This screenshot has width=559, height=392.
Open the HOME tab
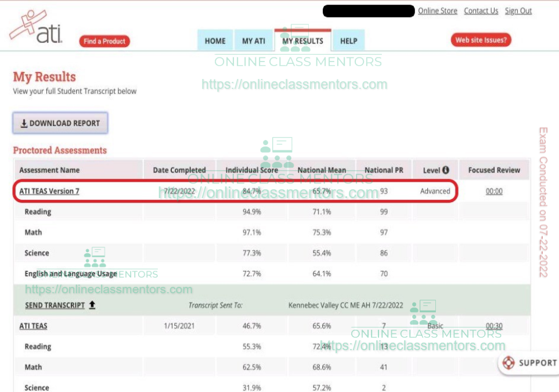(x=215, y=41)
